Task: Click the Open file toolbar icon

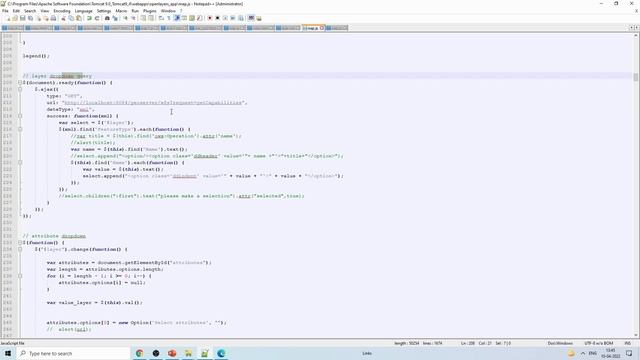Action: [15, 18]
